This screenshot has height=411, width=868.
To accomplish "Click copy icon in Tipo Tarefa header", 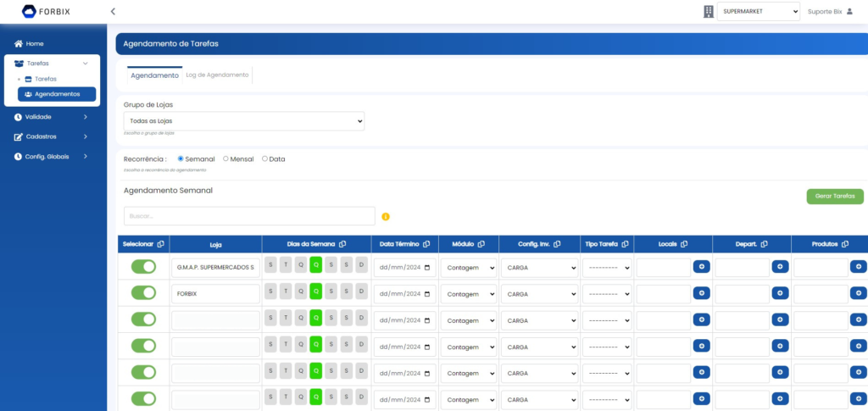I will (x=625, y=244).
